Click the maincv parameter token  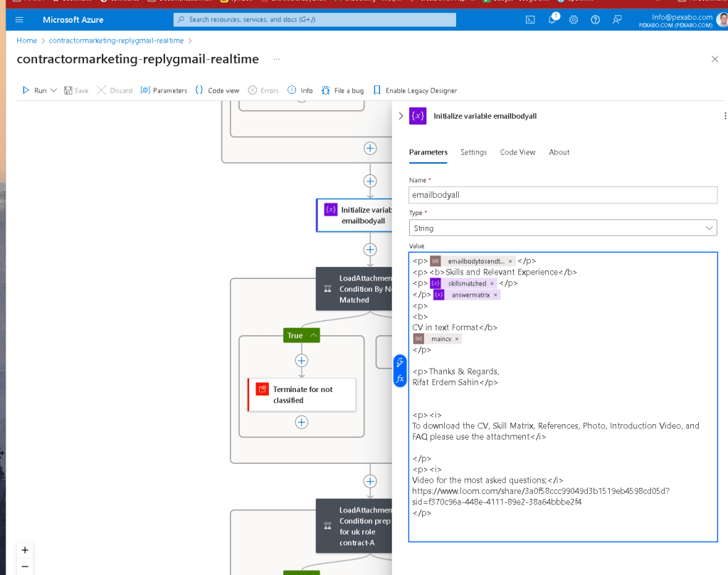436,339
